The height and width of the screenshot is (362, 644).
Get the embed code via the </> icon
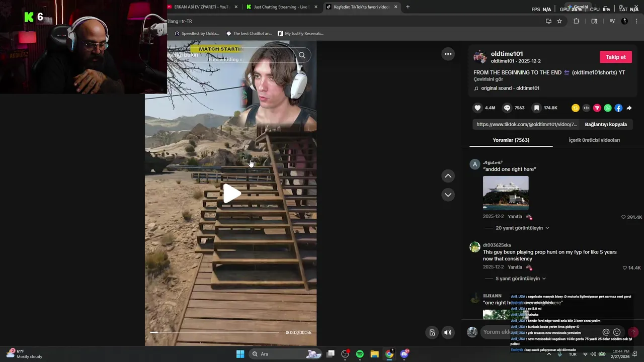tap(586, 108)
